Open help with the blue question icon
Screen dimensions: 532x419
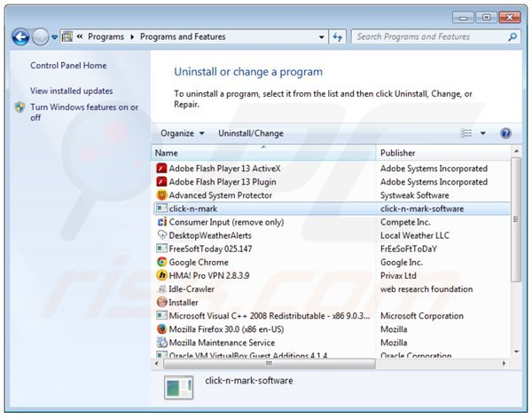tap(505, 133)
